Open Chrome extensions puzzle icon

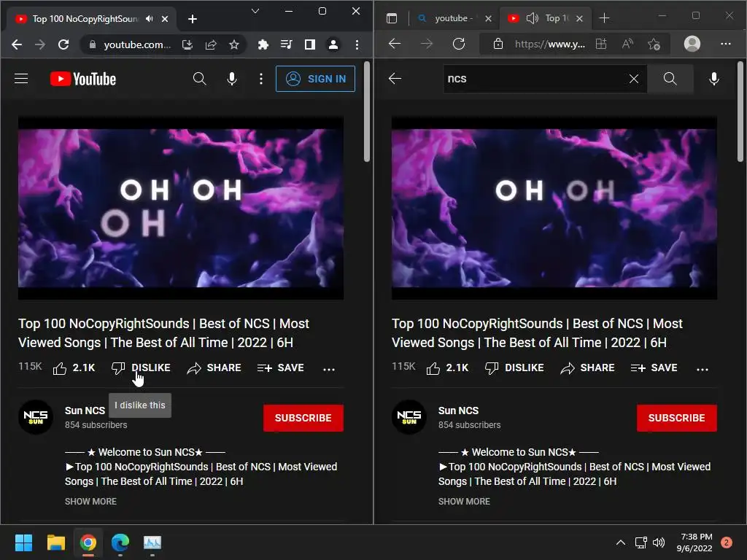[263, 44]
